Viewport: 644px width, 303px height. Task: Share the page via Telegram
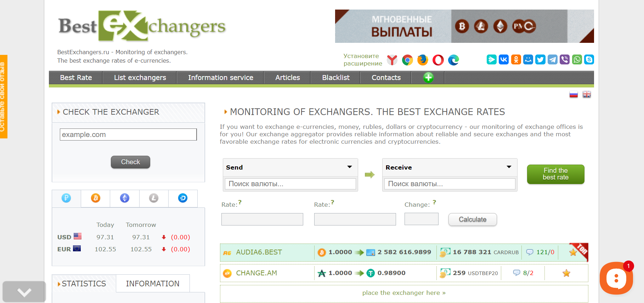click(x=553, y=59)
